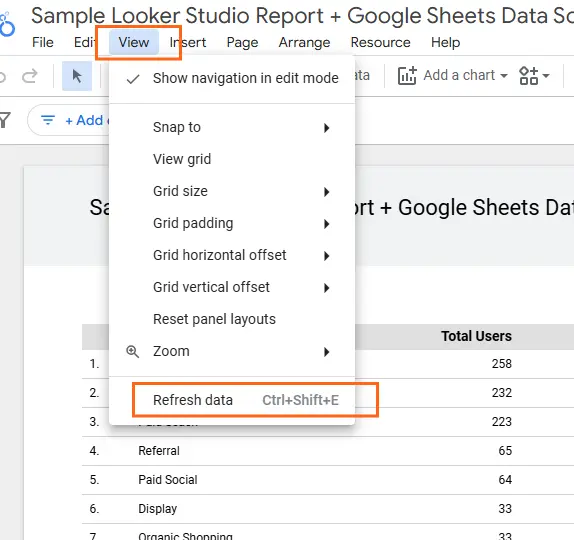574x540 pixels.
Task: Click the Total Users column header
Action: pos(476,336)
